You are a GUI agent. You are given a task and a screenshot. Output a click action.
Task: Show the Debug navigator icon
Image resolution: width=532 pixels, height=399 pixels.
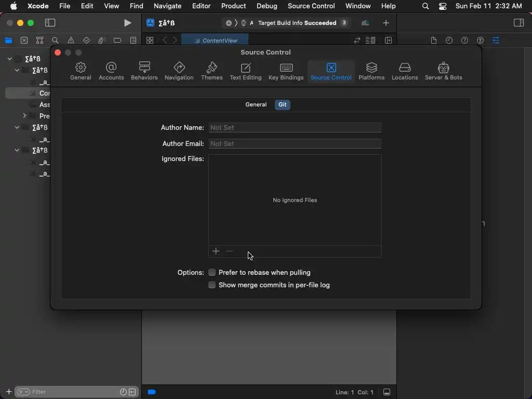(102, 41)
